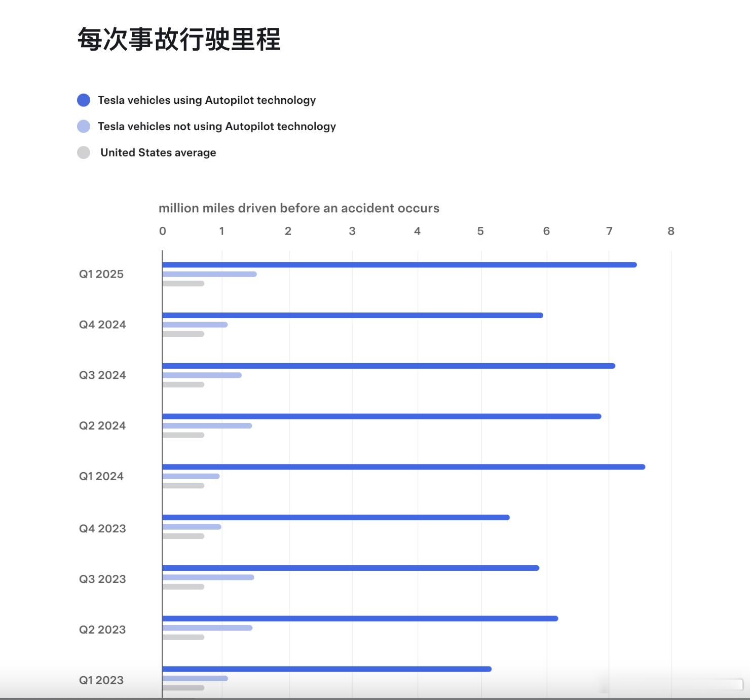The height and width of the screenshot is (700, 750).
Task: Click the Q2 2024 dark blue Autopilot bar
Action: tap(382, 416)
